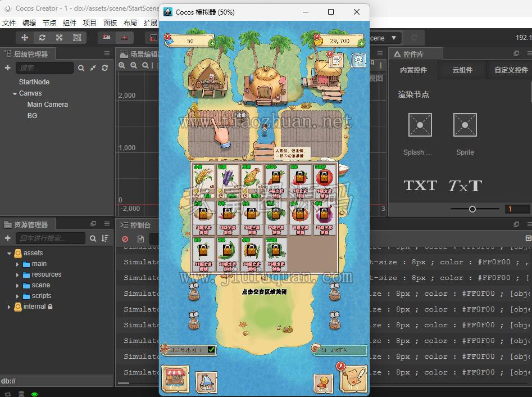The width and height of the screenshot is (532, 397).
Task: Collapse all nodes in hierarchy panel
Action: (93, 68)
